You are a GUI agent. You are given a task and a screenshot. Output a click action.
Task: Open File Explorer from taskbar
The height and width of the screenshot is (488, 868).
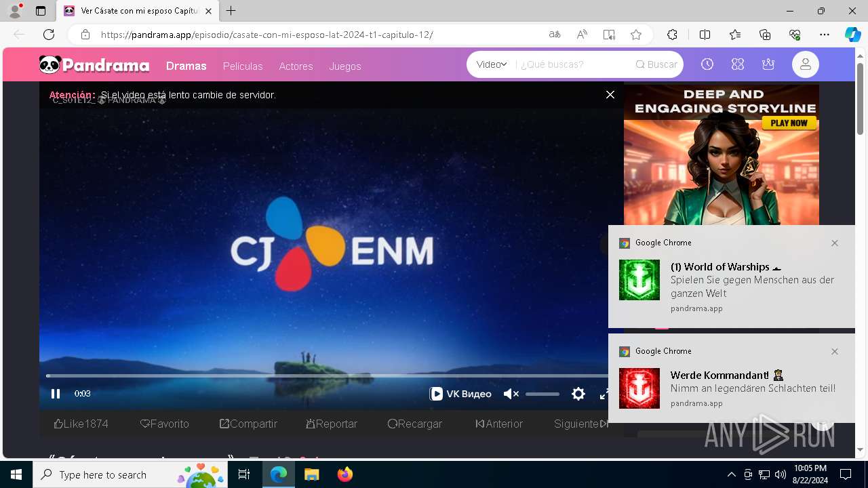pyautogui.click(x=311, y=474)
